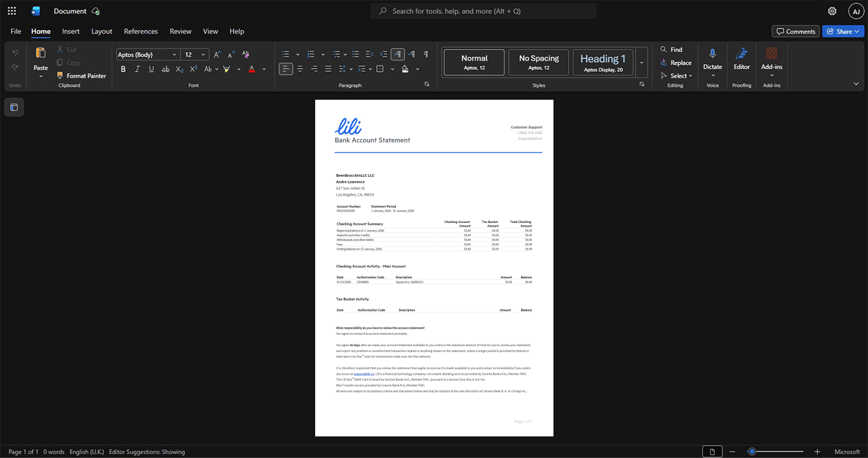
Task: Switch to the Layout tab
Action: pos(102,31)
